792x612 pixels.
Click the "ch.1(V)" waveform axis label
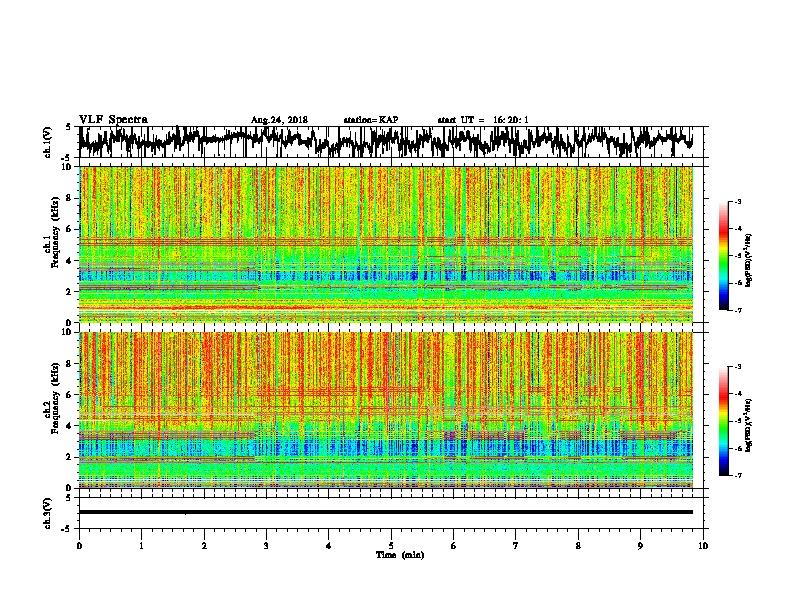48,142
